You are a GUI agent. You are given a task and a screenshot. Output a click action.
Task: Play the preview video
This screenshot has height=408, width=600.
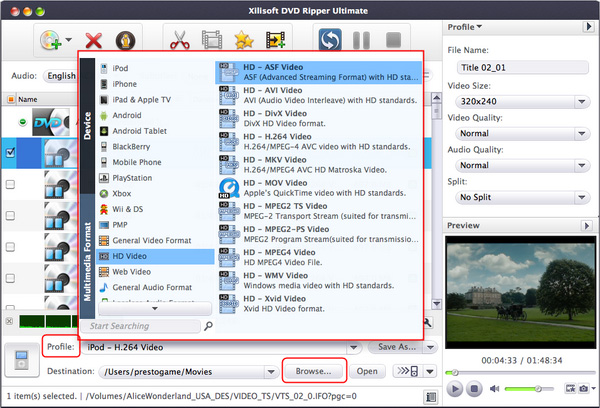455,389
